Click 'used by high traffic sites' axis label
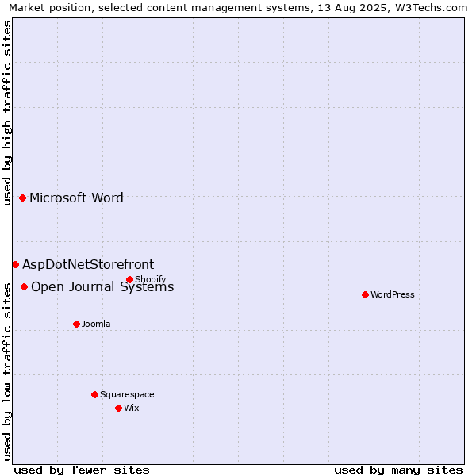Image resolution: width=476 pixels, height=476 pixels. coord(6,113)
